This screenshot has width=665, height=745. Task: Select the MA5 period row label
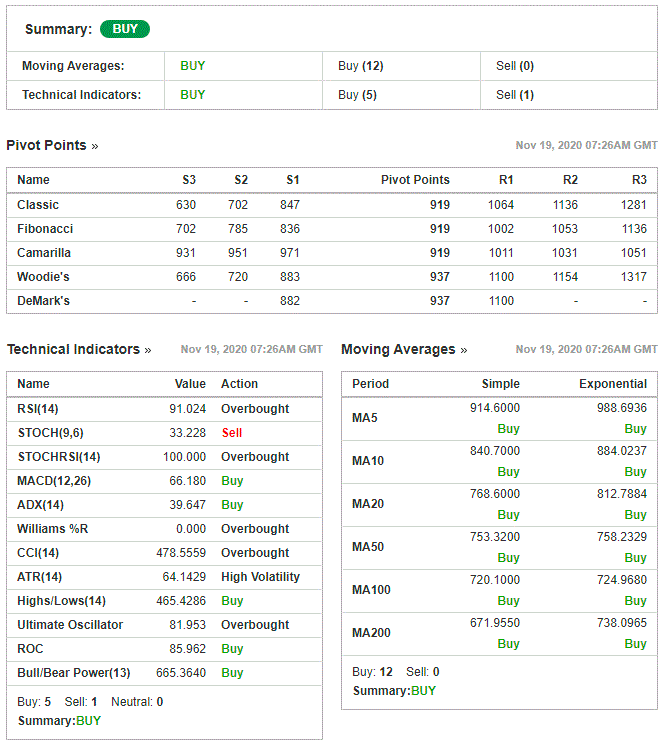[365, 418]
